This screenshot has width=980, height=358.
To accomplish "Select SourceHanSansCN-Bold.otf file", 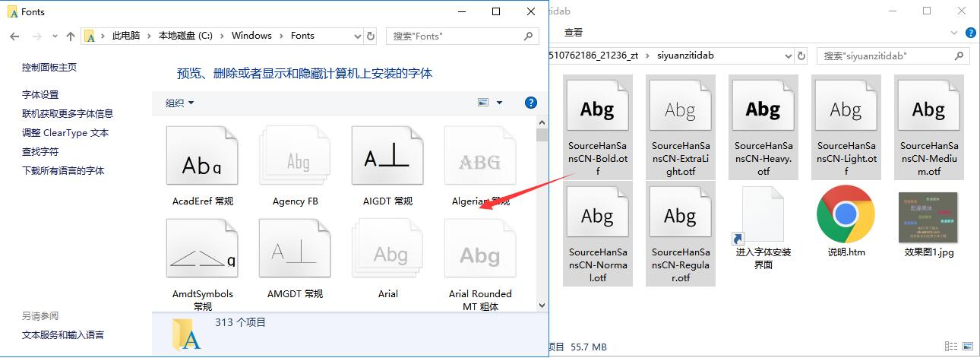I will [x=596, y=110].
